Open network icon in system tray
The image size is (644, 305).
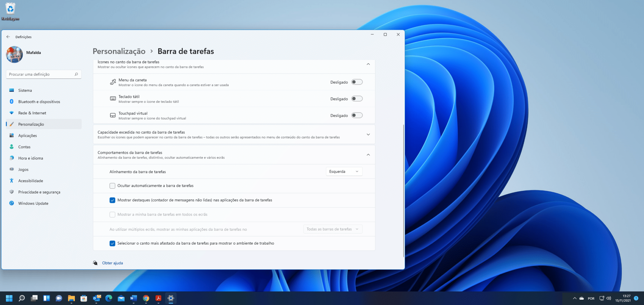click(x=602, y=298)
